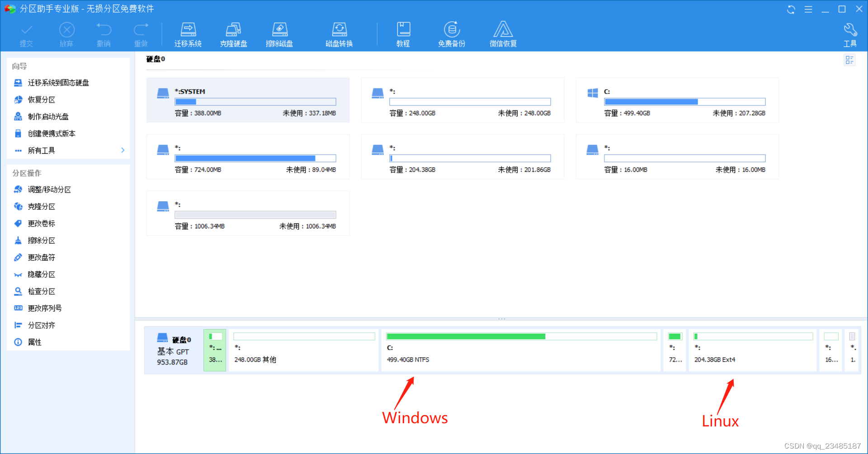Select the 724.00MB partition card
The image size is (868, 454).
pyautogui.click(x=248, y=156)
